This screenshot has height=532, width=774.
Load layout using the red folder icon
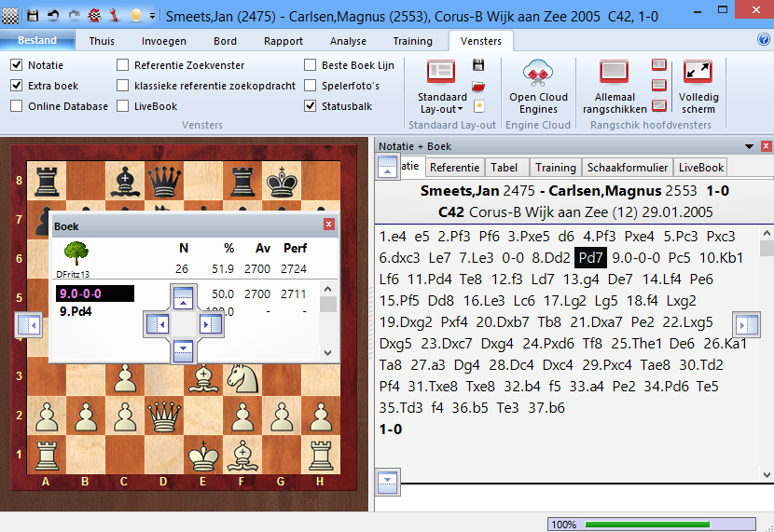click(x=478, y=86)
